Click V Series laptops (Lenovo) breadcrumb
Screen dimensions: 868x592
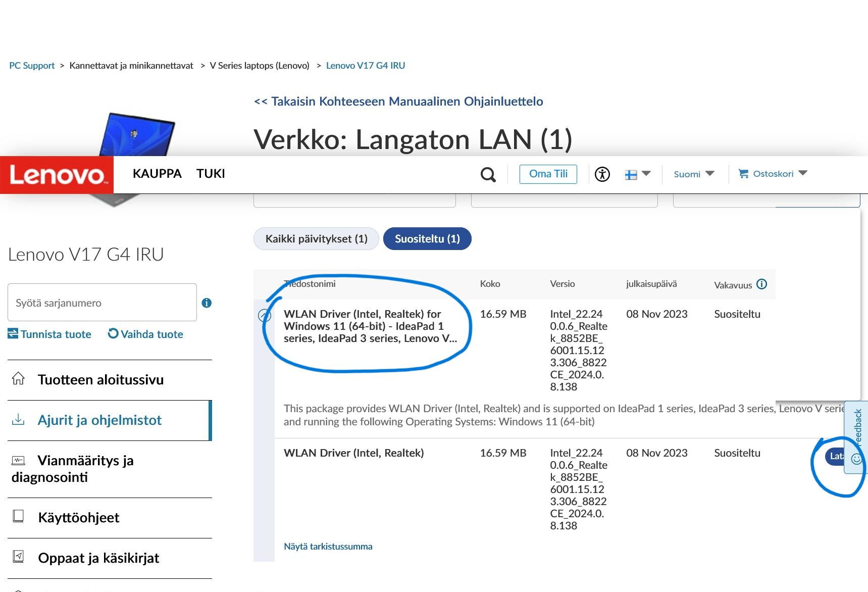260,66
